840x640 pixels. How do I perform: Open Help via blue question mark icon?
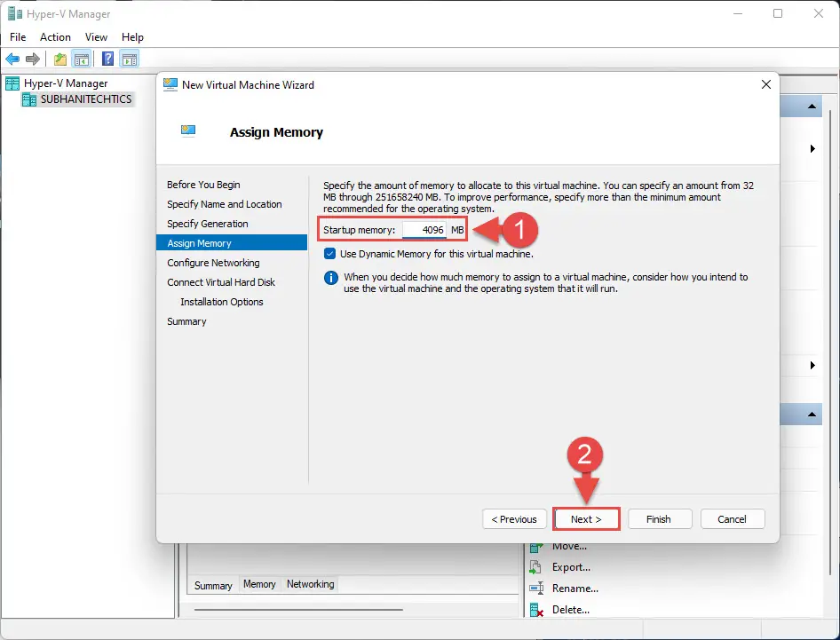tap(107, 59)
